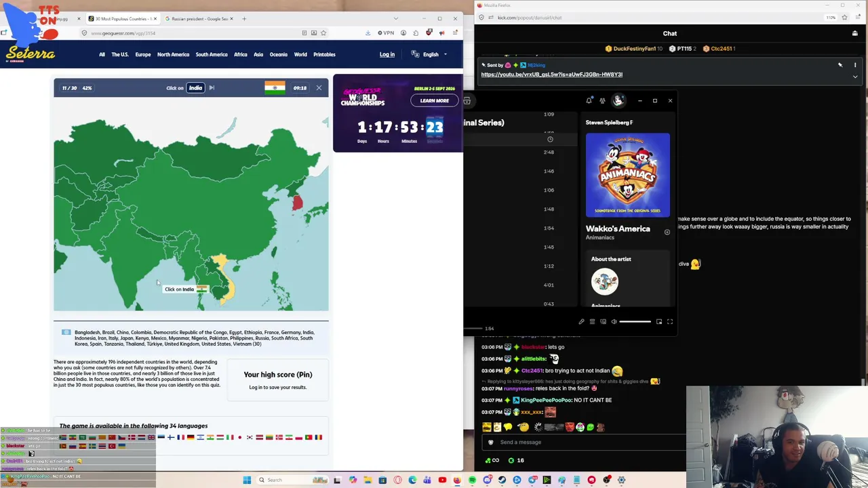Viewport: 868px width, 488px height.
Task: Open the left browser's hamburger menu
Action: 454,33
